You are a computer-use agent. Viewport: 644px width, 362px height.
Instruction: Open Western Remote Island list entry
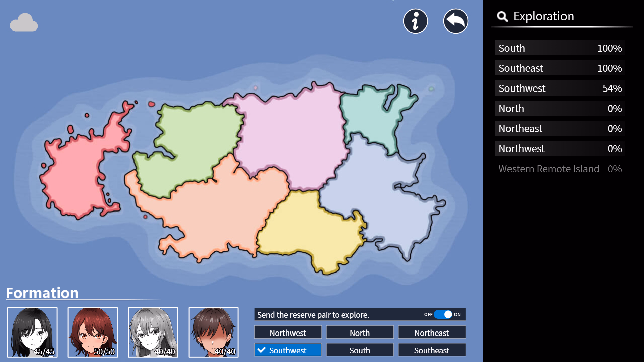click(x=559, y=169)
